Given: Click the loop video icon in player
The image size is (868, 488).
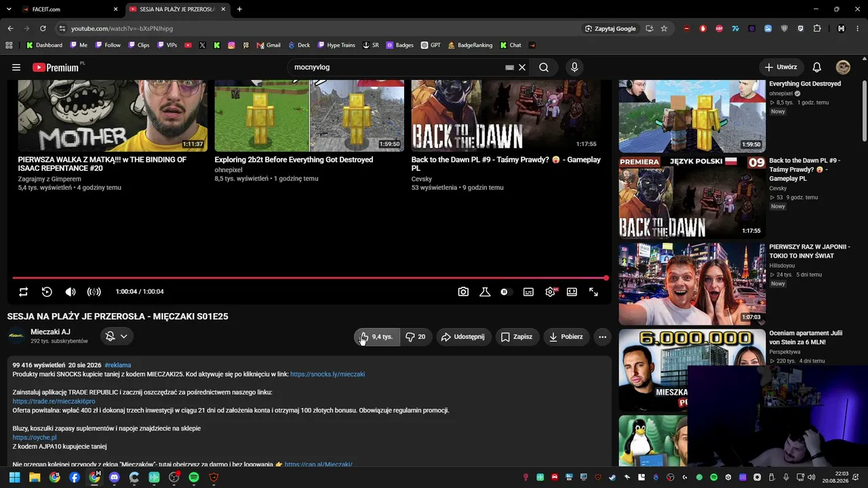Looking at the screenshot, I should click(x=23, y=291).
